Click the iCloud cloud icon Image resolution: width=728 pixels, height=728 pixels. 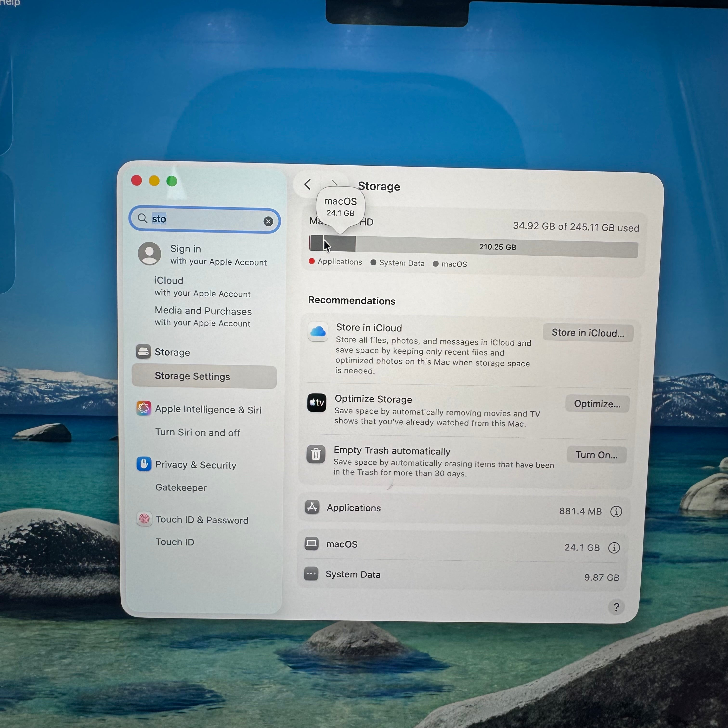[318, 331]
